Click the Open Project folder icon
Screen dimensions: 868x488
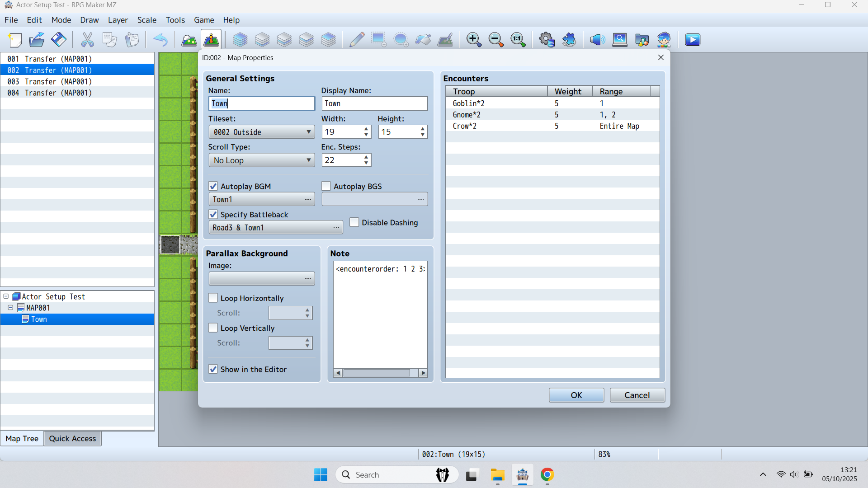coord(37,40)
